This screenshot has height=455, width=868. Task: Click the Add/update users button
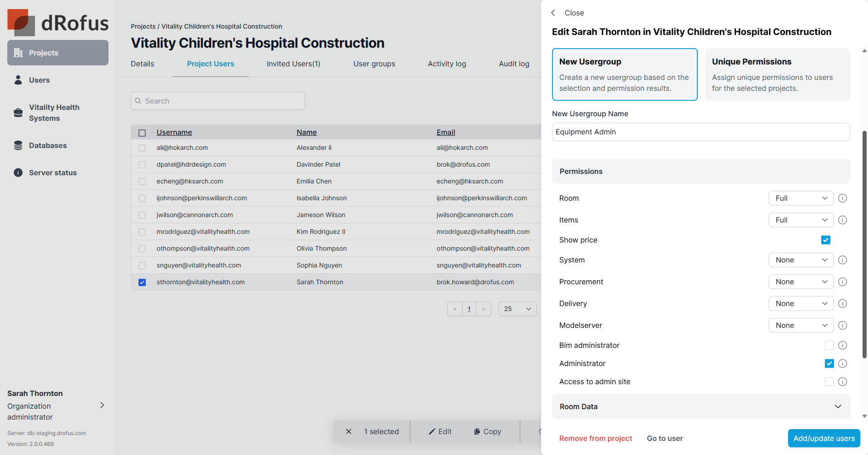824,438
